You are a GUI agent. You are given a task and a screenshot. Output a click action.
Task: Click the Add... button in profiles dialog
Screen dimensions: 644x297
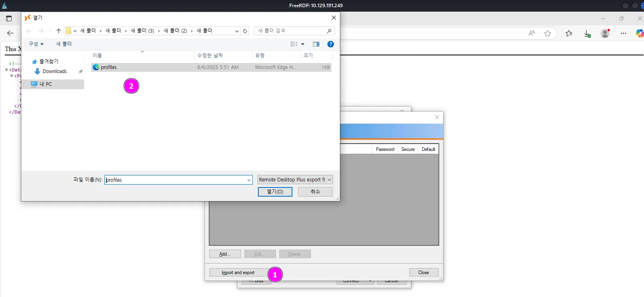[225, 254]
